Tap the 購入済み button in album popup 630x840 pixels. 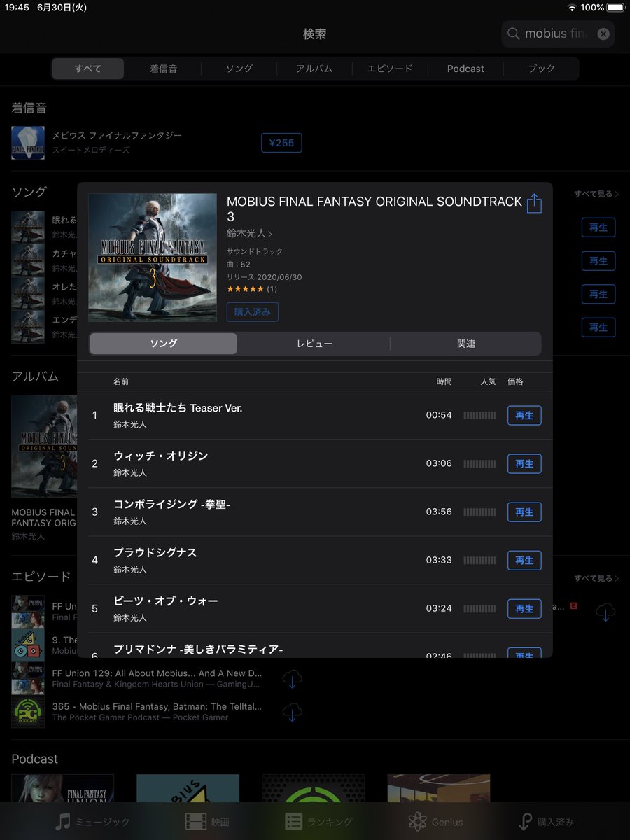[253, 312]
